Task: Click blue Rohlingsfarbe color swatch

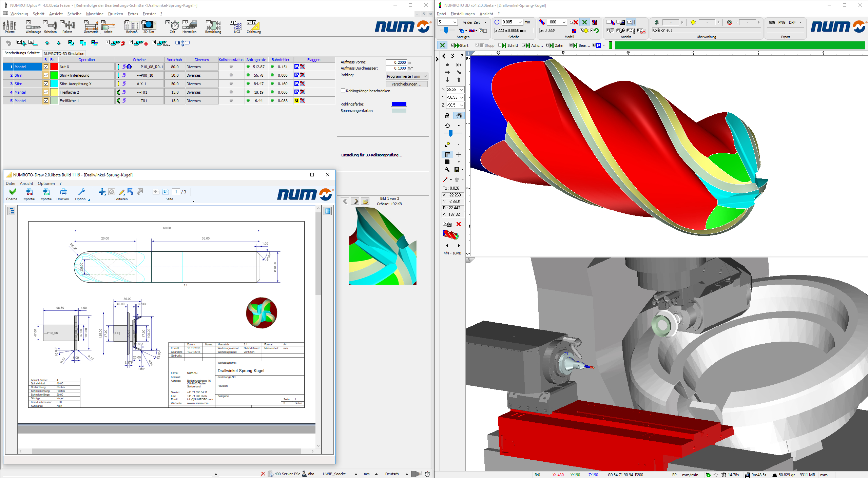Action: [399, 104]
